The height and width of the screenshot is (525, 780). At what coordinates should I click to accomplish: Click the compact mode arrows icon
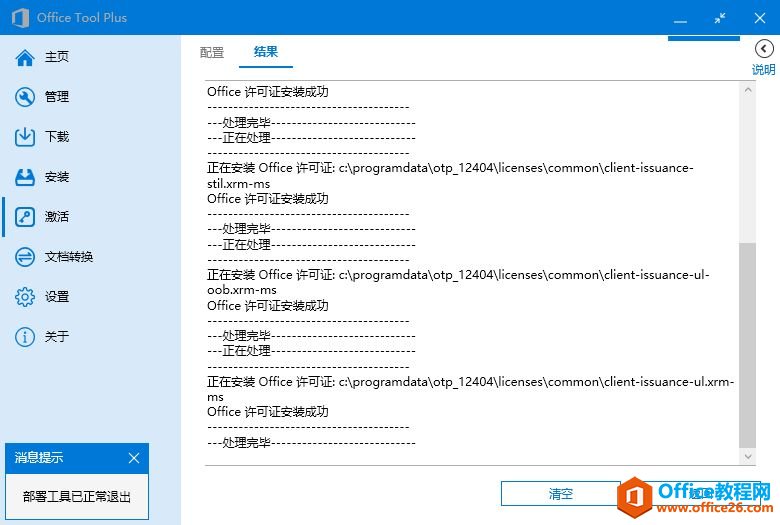point(720,18)
